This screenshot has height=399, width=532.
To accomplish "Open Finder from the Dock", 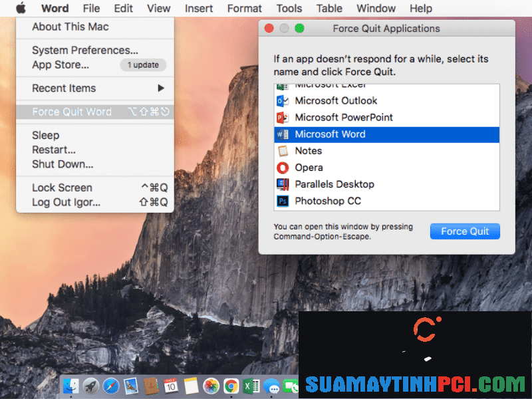I will (70, 386).
